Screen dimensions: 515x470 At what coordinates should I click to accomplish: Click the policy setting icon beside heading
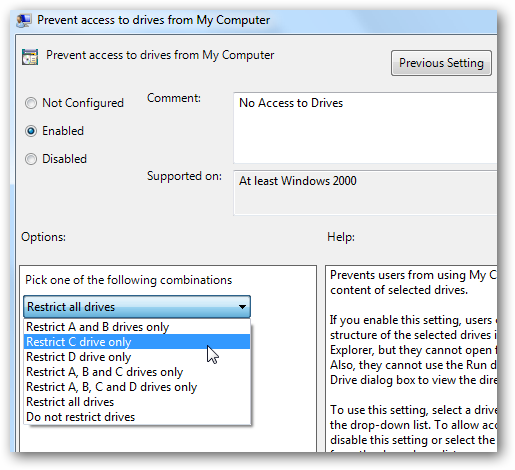pyautogui.click(x=30, y=56)
